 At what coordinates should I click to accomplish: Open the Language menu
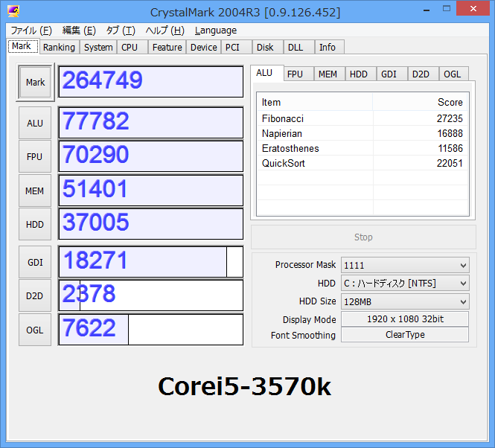215,31
